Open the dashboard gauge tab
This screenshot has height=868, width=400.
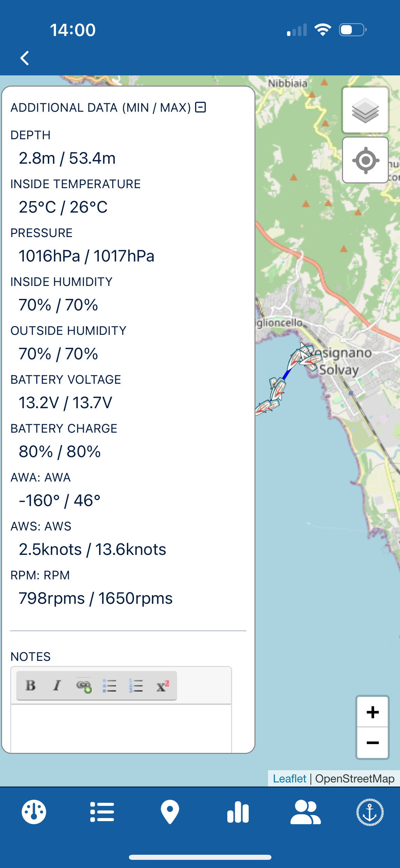tap(34, 812)
